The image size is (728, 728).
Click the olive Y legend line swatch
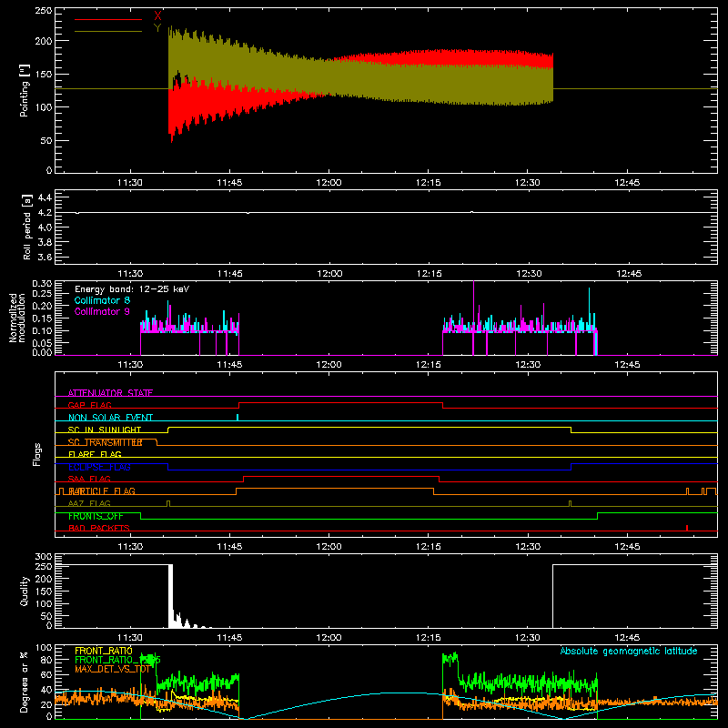point(108,31)
